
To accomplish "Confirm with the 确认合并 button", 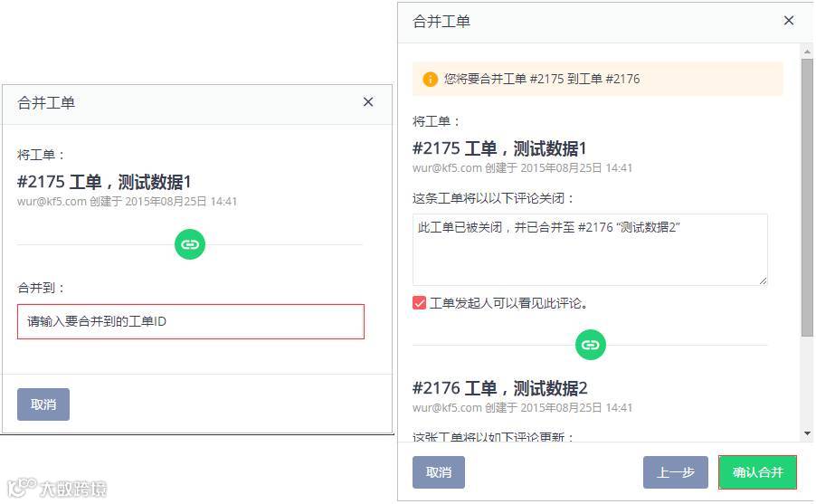I will click(757, 472).
